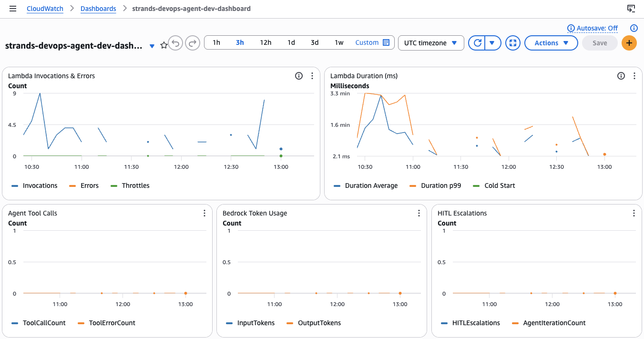Select the 1h time range

(x=216, y=42)
